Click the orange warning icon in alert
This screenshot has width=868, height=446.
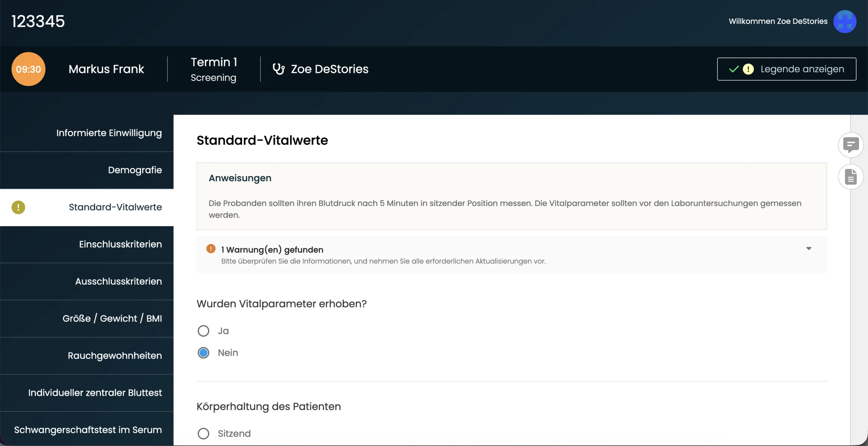[211, 249]
